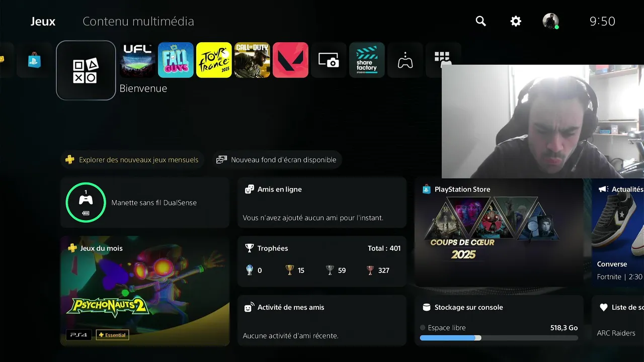Image resolution: width=644 pixels, height=362 pixels.
Task: Open Psychonauts 2 Jeux du mois card
Action: (145, 291)
